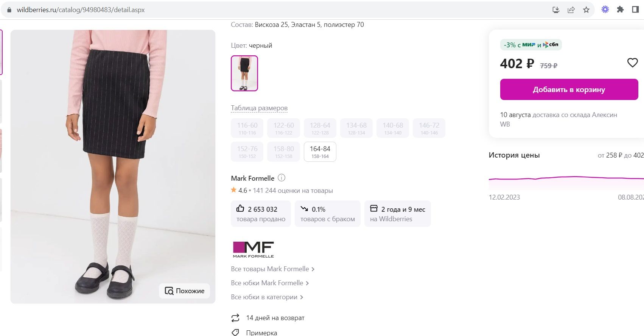The image size is (644, 336).
Task: Choose size 116-60 option
Action: click(x=247, y=128)
